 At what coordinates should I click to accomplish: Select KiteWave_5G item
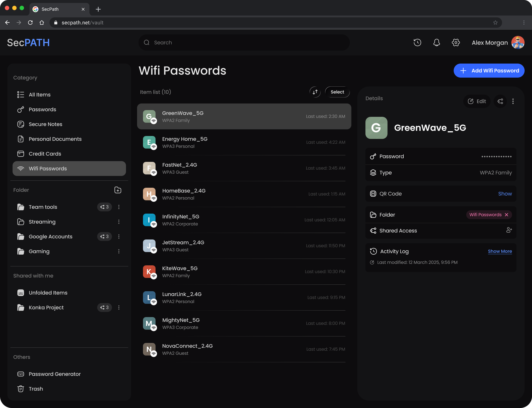tap(244, 272)
